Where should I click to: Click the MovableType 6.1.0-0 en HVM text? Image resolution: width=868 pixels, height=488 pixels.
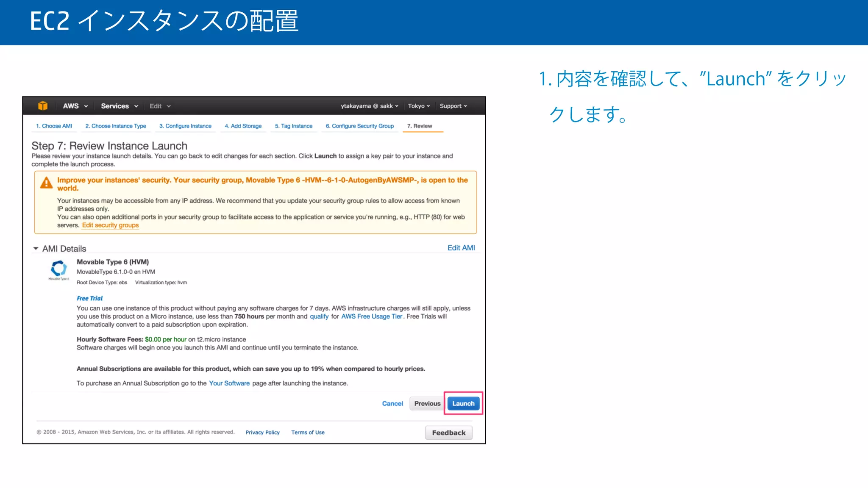[116, 272]
